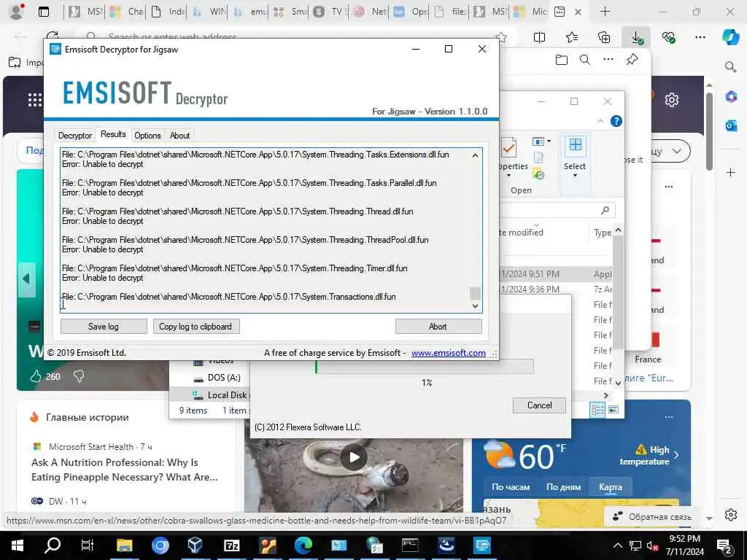The image size is (747, 560).
Task: Open the Edge sidebar search icon
Action: coord(730,67)
